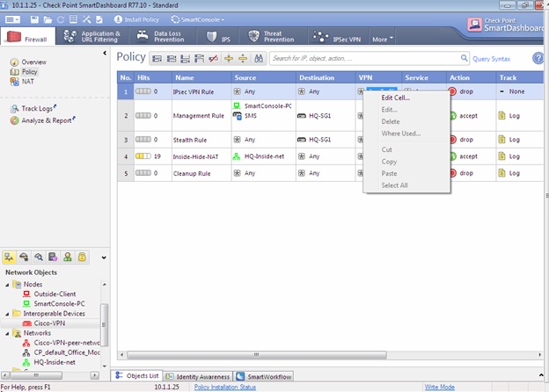Switch to the Data Loss Prevention tab
Screen dimensions: 549x392
coord(161,36)
